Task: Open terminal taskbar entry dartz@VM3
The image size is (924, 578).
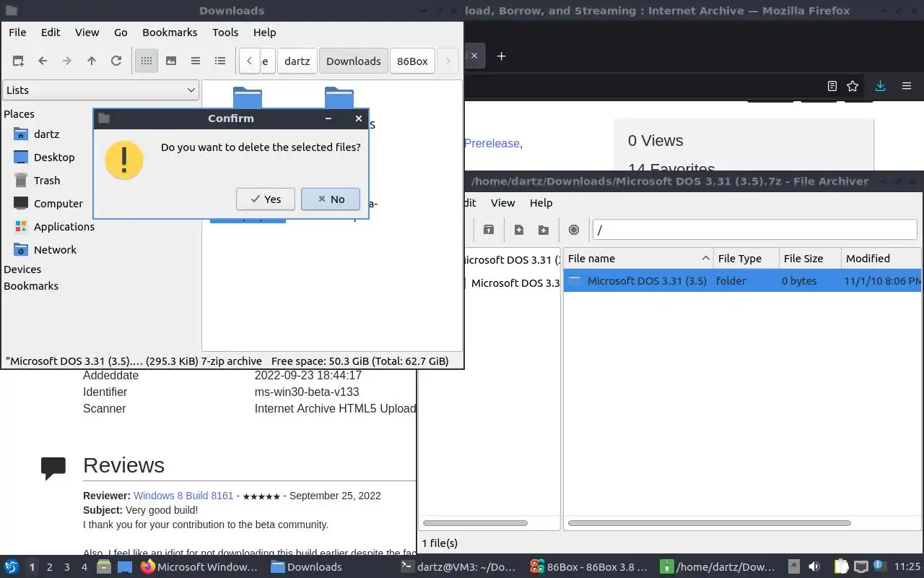Action: click(459, 567)
